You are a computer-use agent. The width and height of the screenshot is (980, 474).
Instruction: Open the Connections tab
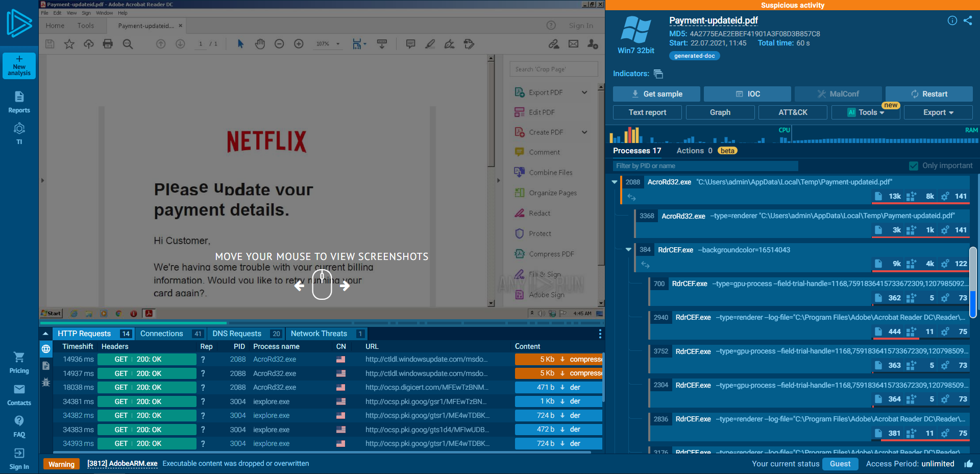(x=170, y=334)
